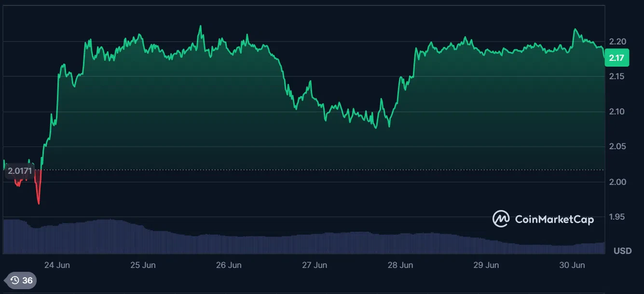
Task: Click the current price tag 2.17
Action: 617,58
